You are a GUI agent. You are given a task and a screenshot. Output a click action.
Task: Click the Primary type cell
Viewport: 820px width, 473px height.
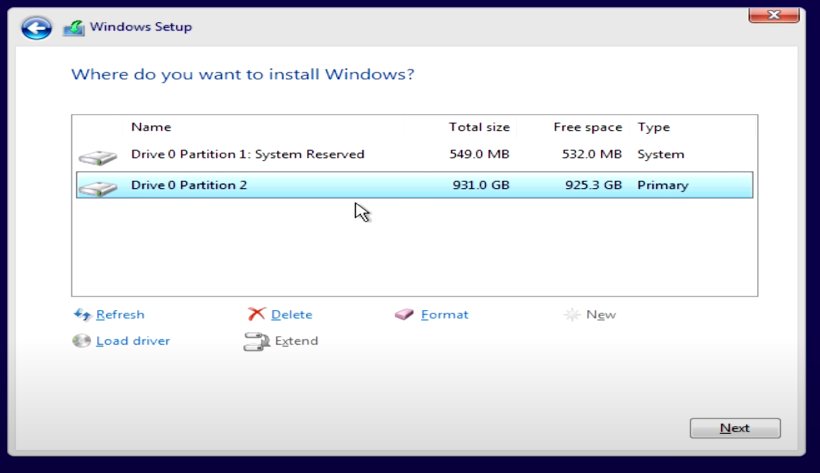pyautogui.click(x=663, y=185)
